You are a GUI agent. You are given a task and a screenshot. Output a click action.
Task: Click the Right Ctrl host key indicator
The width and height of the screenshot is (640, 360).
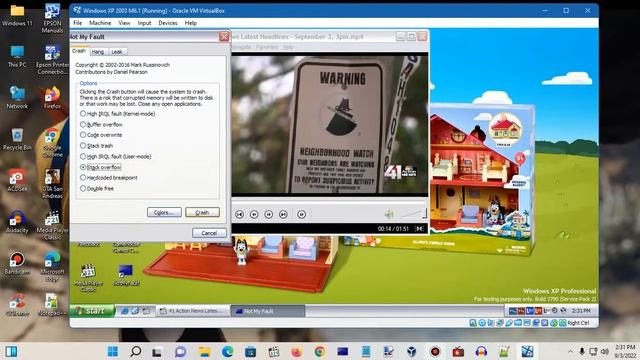pos(578,323)
